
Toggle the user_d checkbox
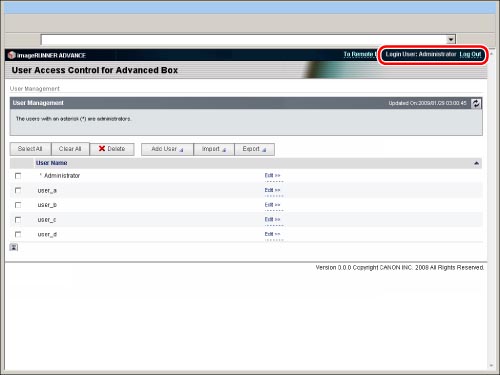click(18, 234)
